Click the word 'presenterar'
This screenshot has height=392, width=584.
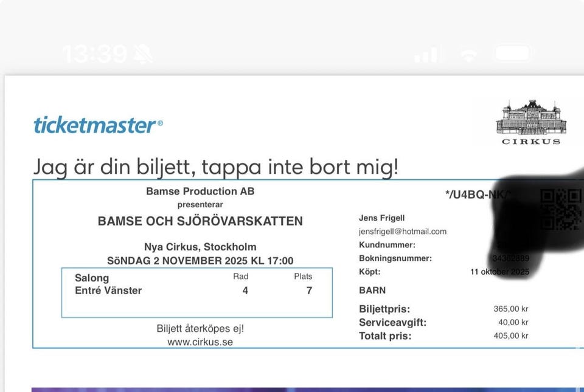200,205
